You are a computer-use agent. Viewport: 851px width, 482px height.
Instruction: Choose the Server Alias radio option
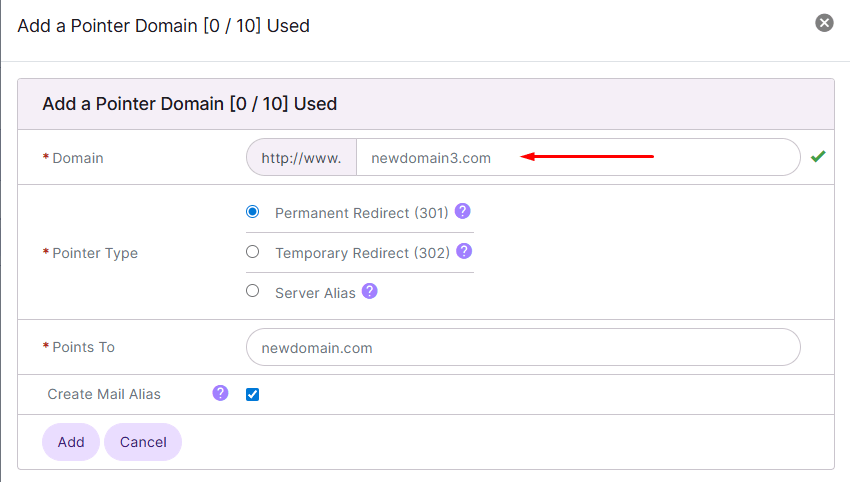252,291
